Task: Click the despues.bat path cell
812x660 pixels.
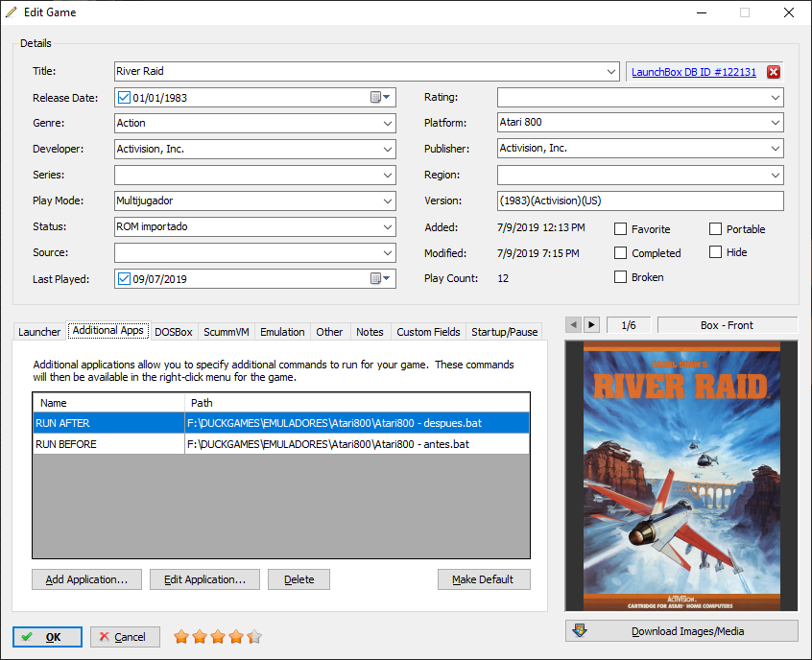Action: (x=357, y=423)
